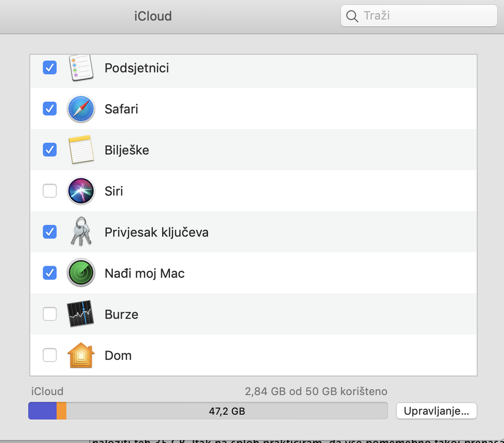Click the Bilješke notepad icon
Image resolution: width=504 pixels, height=443 pixels.
click(81, 150)
